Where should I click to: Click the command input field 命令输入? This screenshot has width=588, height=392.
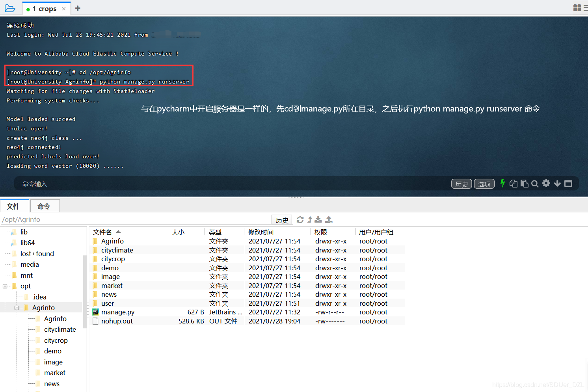[x=233, y=184]
